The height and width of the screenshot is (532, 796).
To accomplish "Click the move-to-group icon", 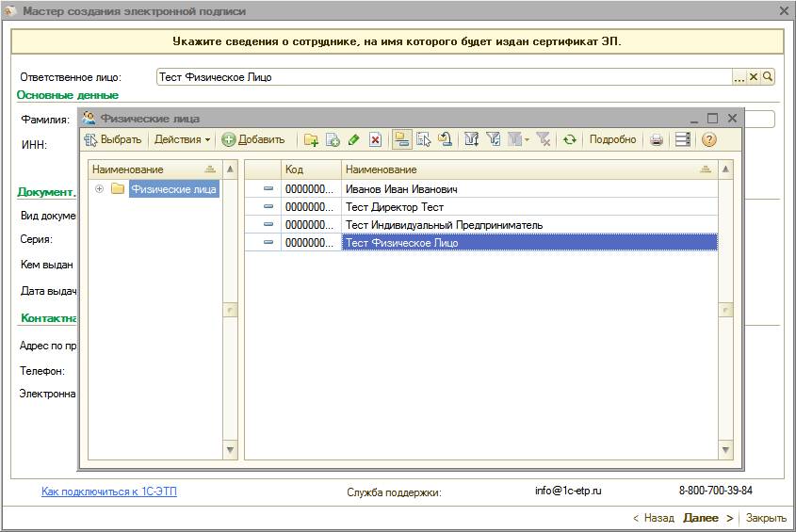I will (x=445, y=139).
